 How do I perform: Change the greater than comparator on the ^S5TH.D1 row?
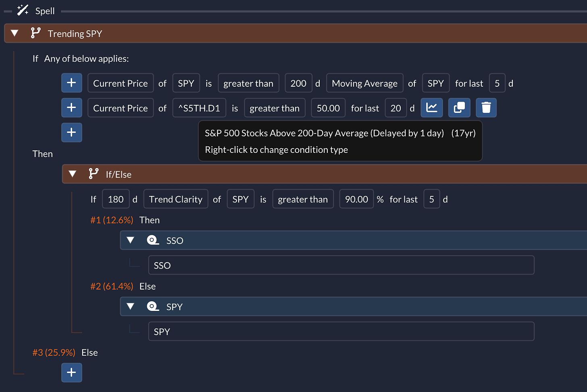point(275,108)
